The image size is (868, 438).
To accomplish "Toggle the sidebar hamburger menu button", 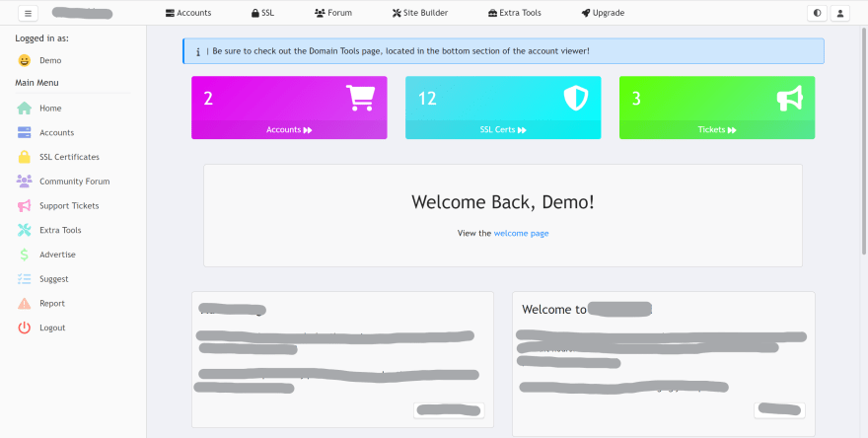I will (29, 13).
